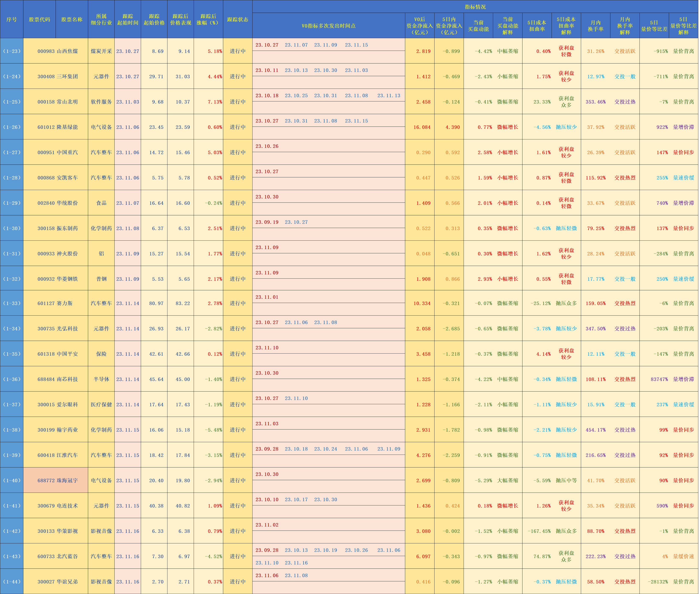Select row number (1-44)
This screenshot has height=594, width=700.
(12, 582)
